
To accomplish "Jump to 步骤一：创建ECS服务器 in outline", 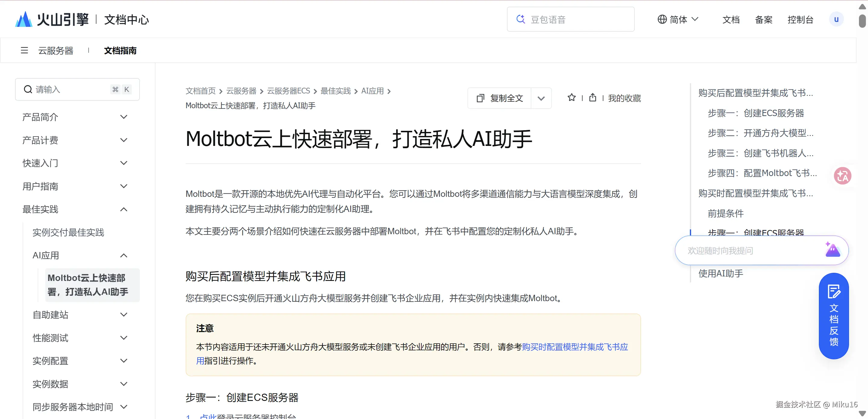I will [x=756, y=113].
